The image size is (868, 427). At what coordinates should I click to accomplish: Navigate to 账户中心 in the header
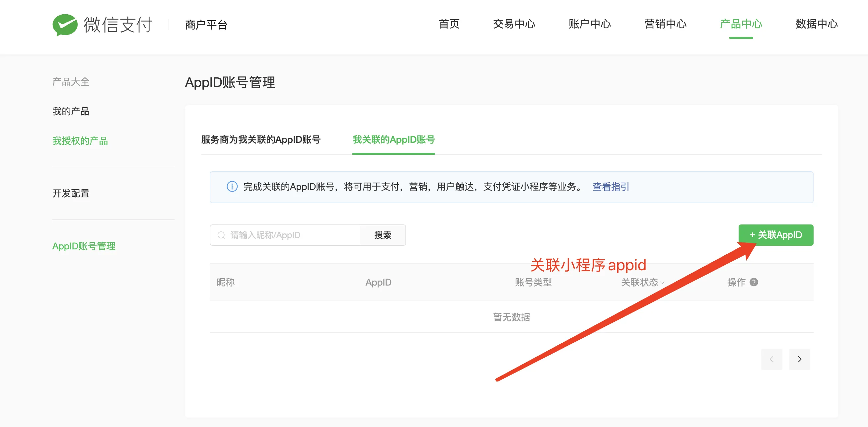pyautogui.click(x=589, y=24)
